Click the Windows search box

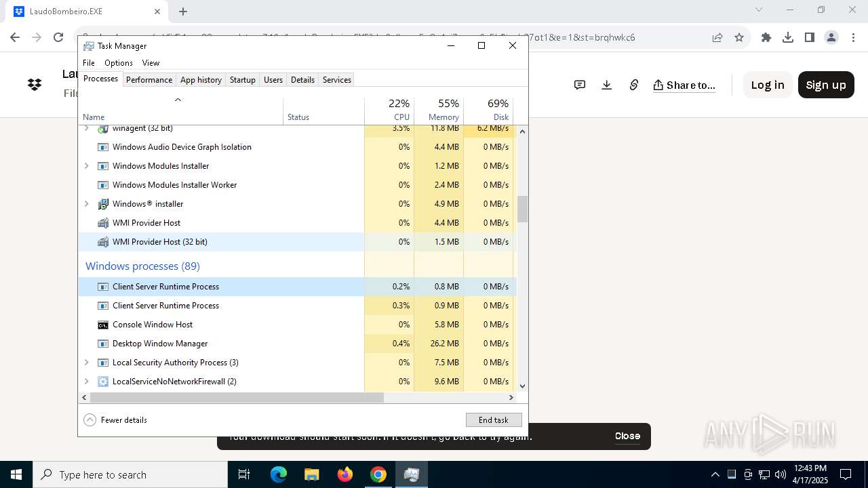click(x=130, y=474)
